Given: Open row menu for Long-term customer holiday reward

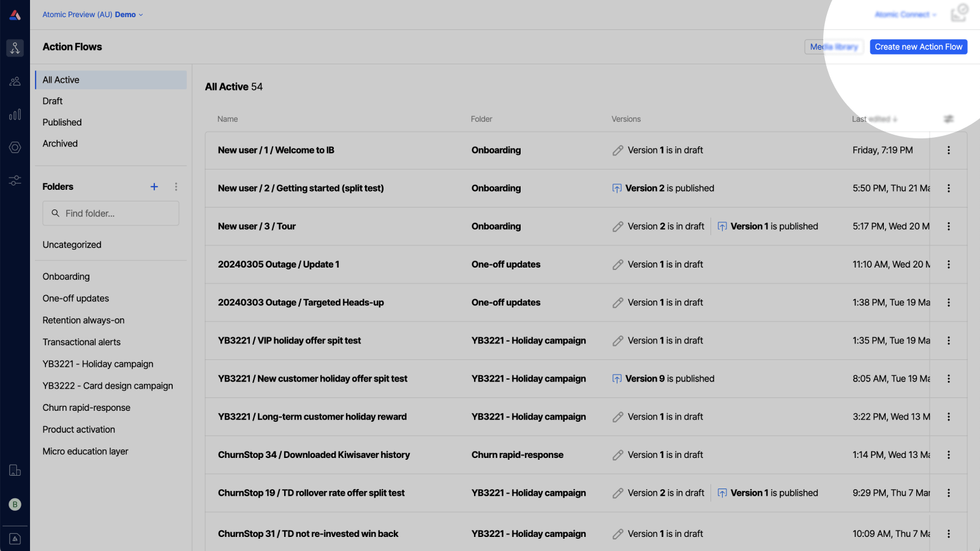Looking at the screenshot, I should pyautogui.click(x=949, y=417).
